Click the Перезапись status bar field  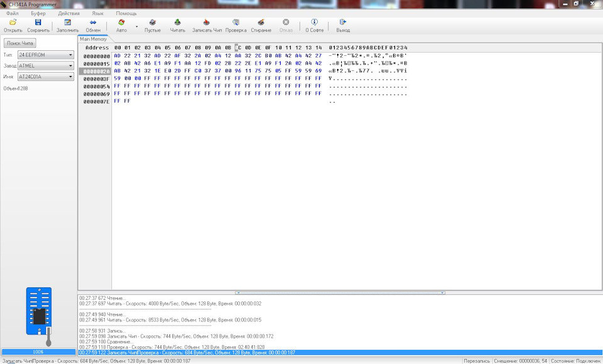click(x=477, y=361)
